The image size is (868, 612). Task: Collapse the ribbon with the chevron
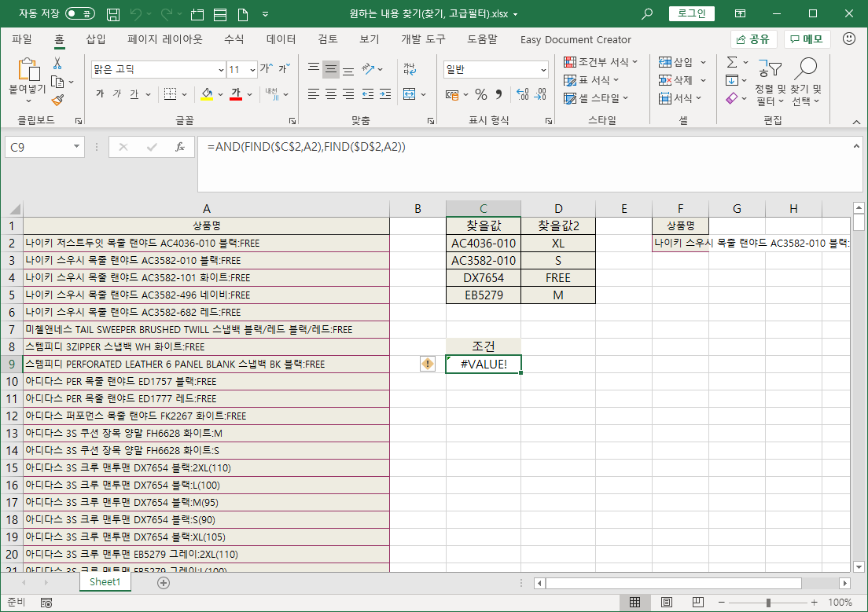point(856,122)
